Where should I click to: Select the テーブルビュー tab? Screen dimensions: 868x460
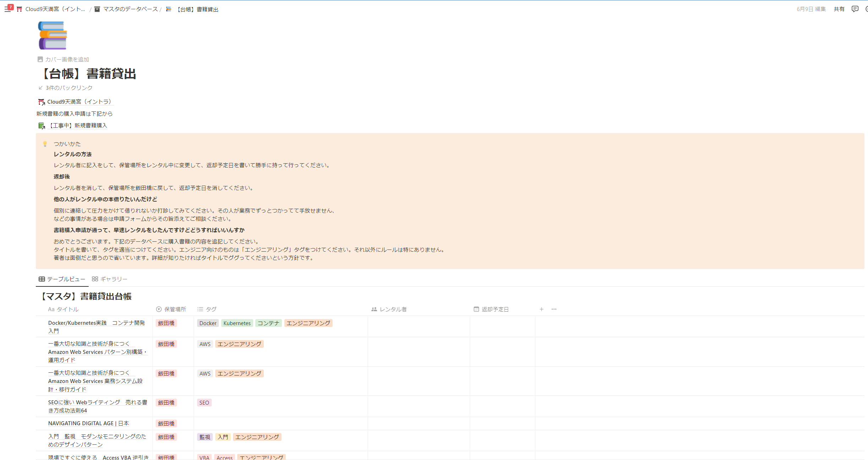[x=62, y=279]
